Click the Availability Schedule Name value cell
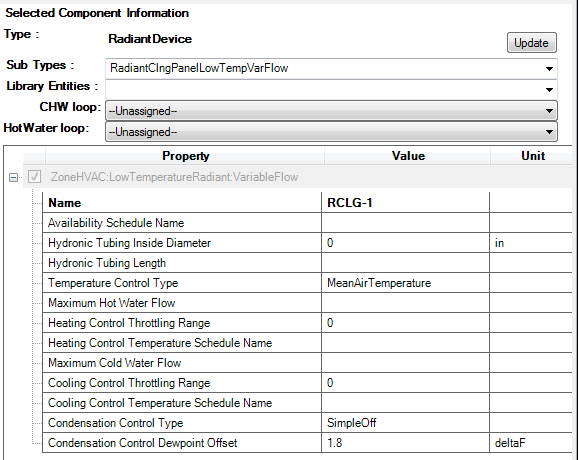 tap(405, 223)
